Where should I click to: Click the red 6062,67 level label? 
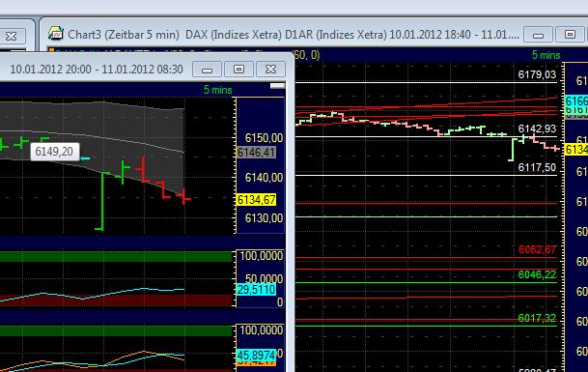tap(537, 249)
